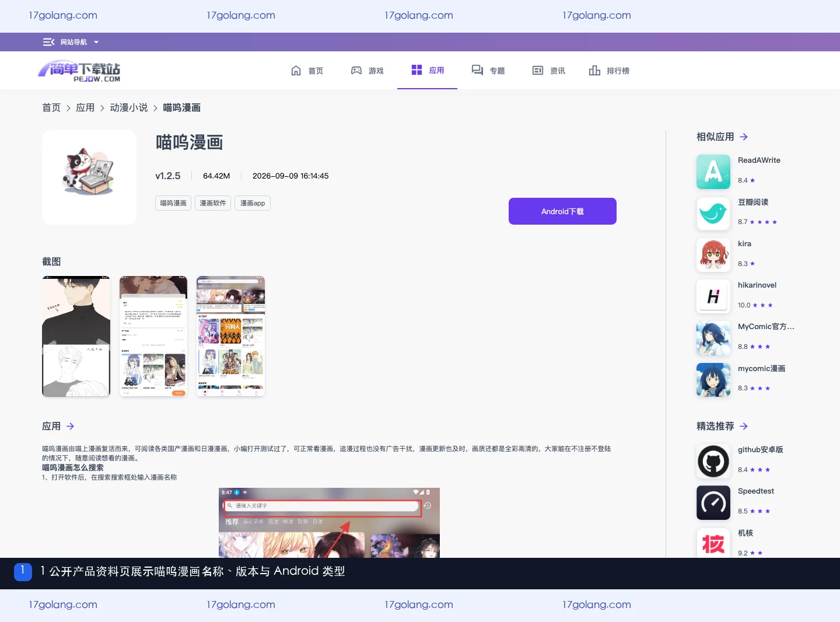Go to 首页 in the breadcrumb
Screen dimensions: 840x622
51,107
